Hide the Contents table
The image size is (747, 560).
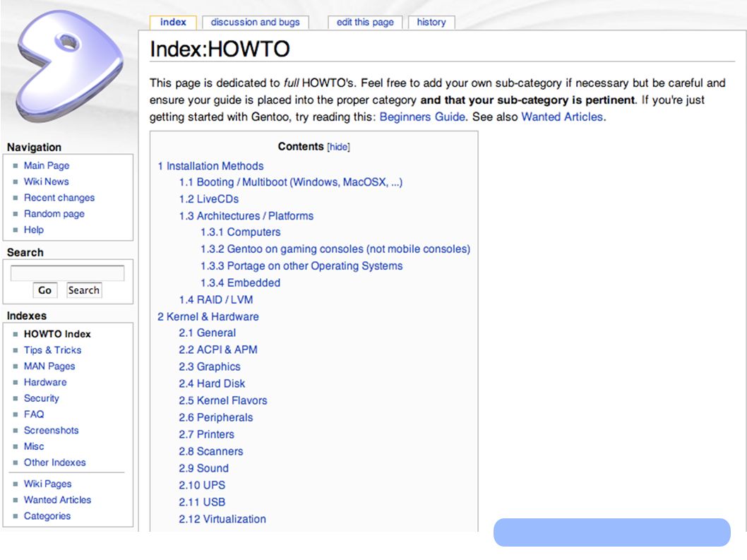(339, 147)
